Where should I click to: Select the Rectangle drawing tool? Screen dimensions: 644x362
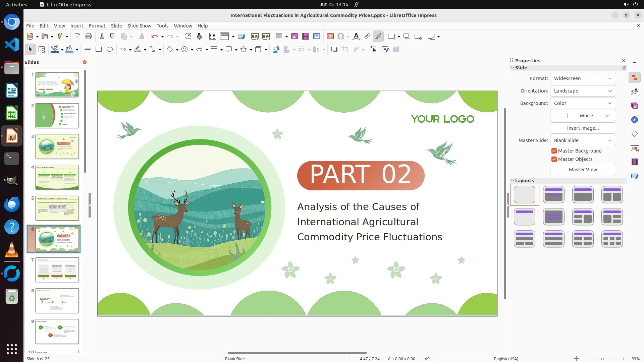point(99,50)
